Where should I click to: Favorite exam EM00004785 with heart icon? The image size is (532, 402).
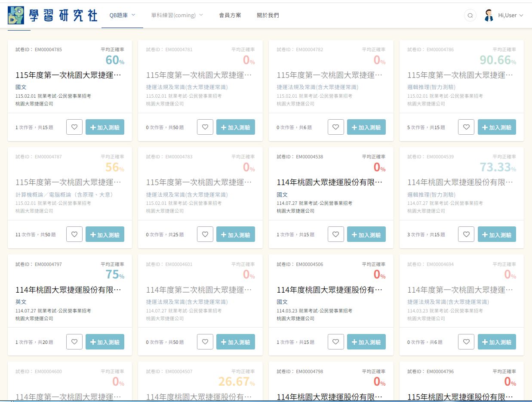74,127
